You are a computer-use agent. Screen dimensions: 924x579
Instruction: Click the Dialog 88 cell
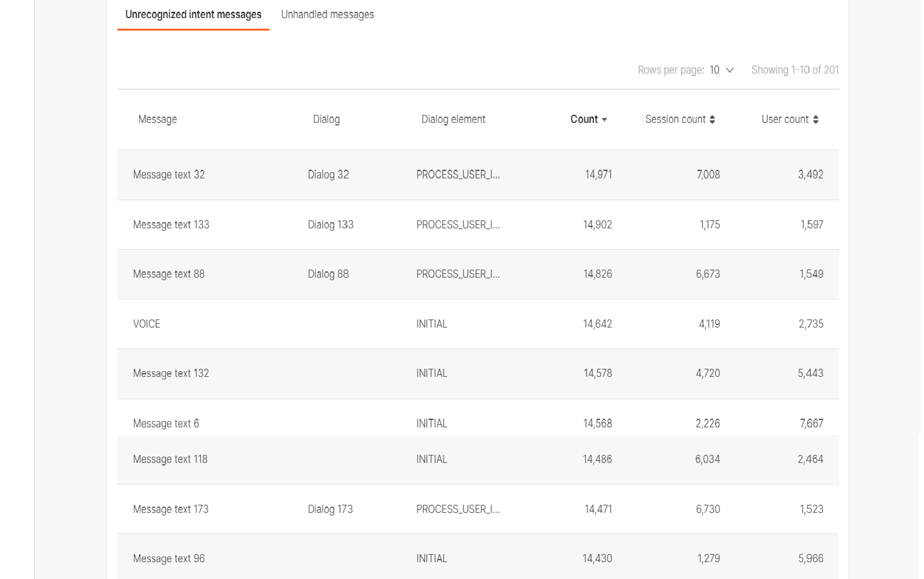coord(329,274)
